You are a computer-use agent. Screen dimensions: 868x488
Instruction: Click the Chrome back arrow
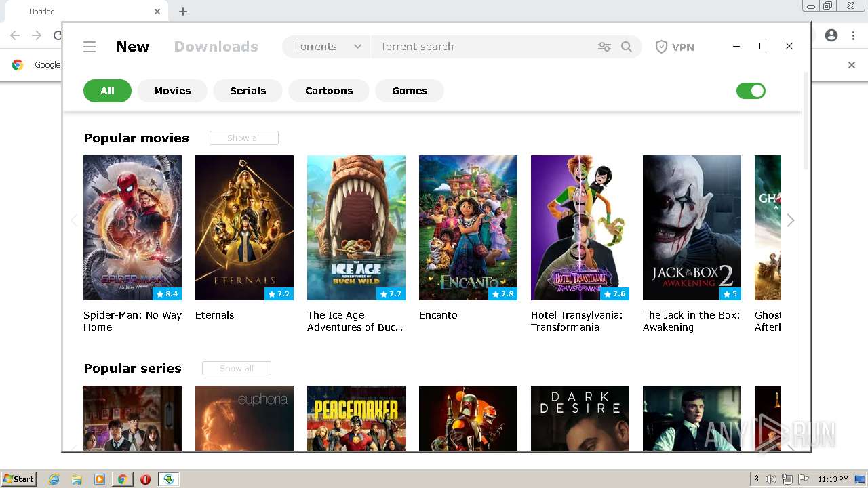click(15, 35)
